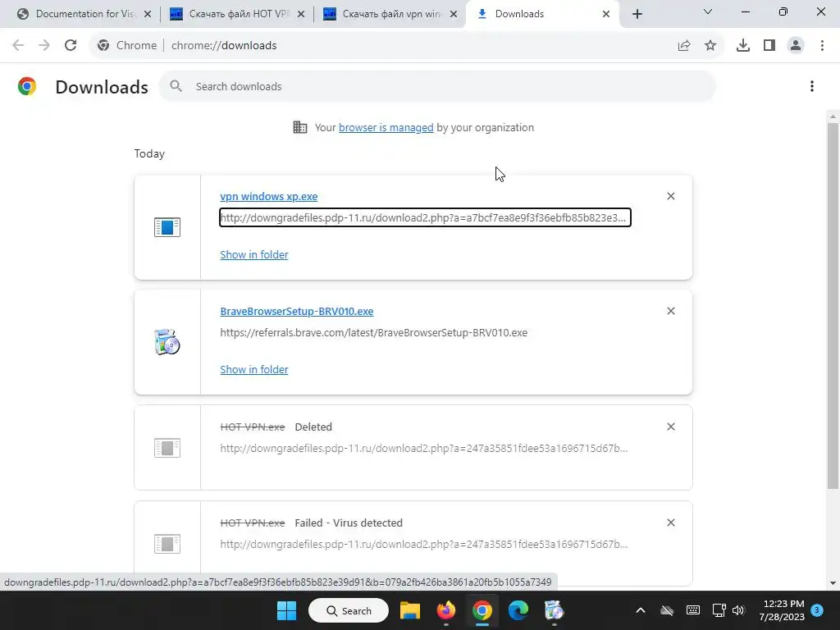Toggle the side panel icon
This screenshot has width=840, height=630.
point(769,46)
